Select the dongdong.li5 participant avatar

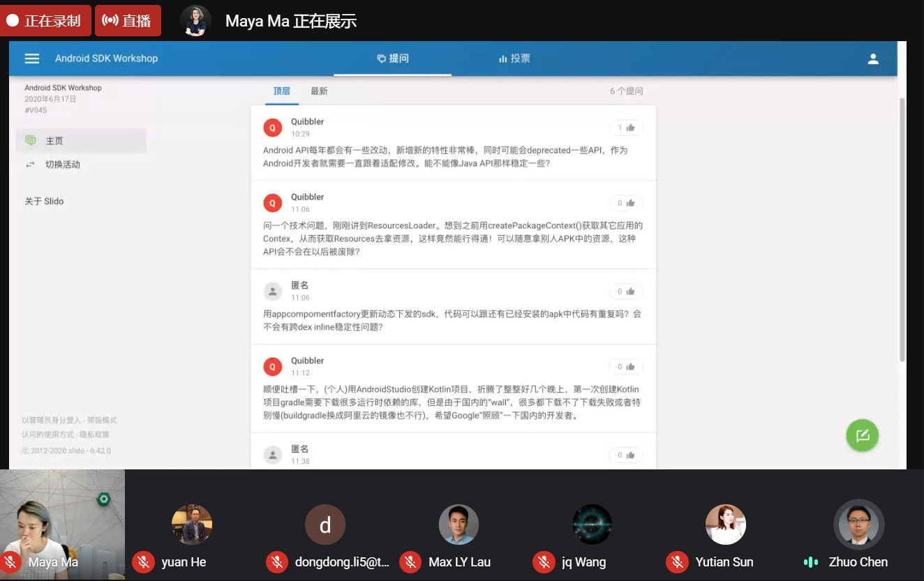pyautogui.click(x=325, y=525)
